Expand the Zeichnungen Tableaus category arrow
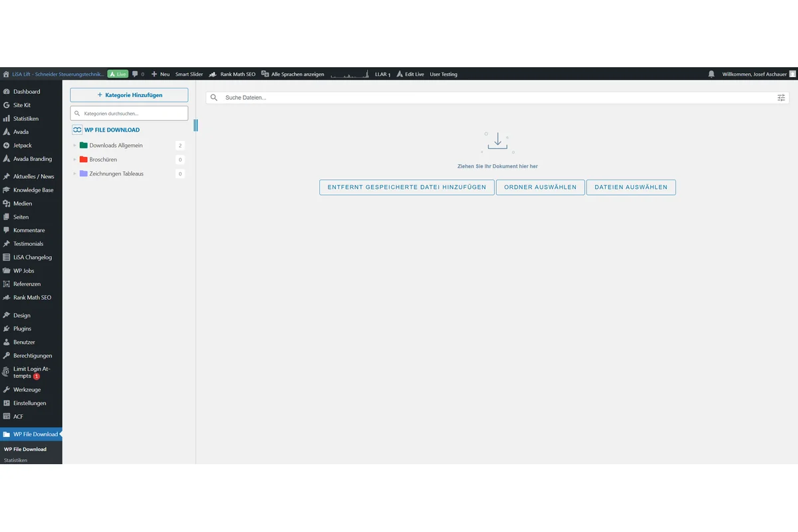Viewport: 798px width, 532px height. [x=75, y=174]
